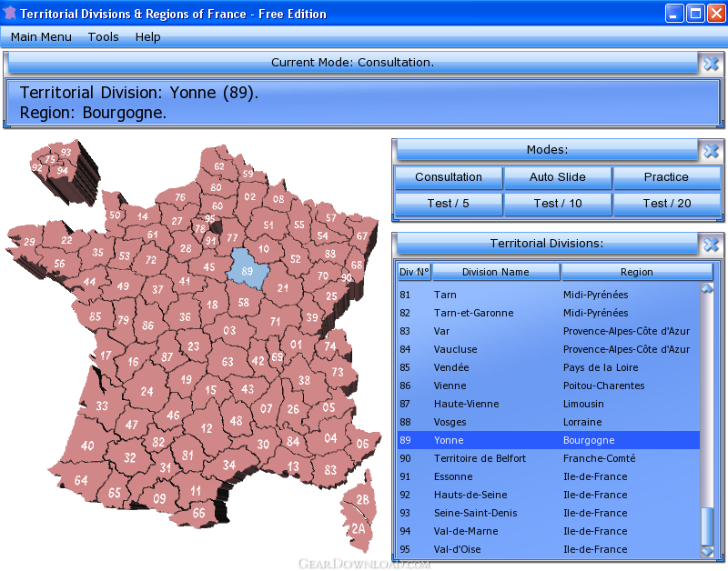Select Val-de-Marne in divisions list
Image resolution: width=728 pixels, height=571 pixels.
pyautogui.click(x=549, y=531)
